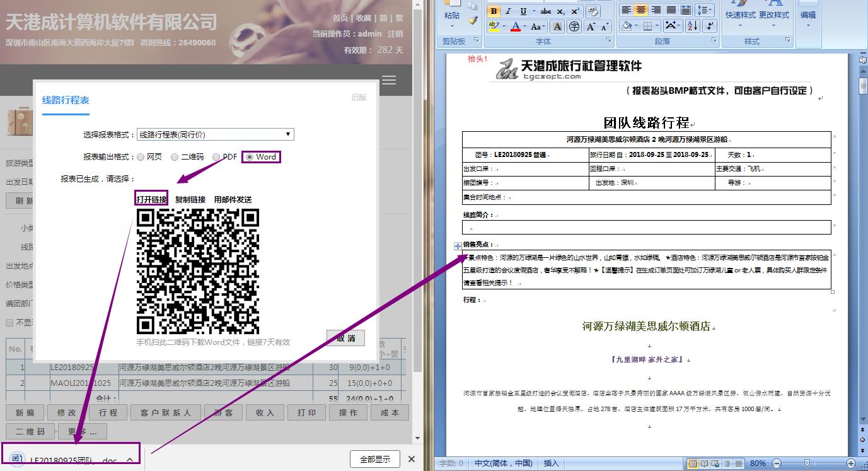Select the 二维码 output format radio
Screen dimensions: 868x471
pos(175,157)
